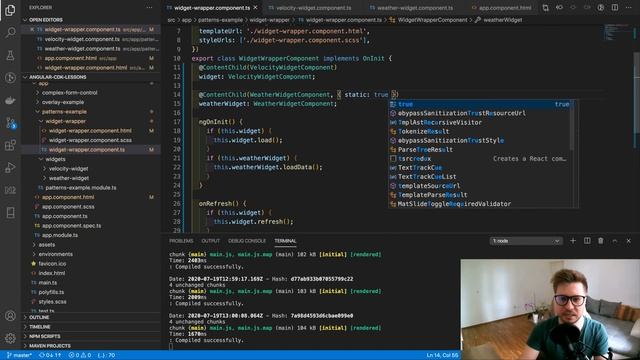Open the Extensions view
Screen dimensions: 640x360
click(x=10, y=145)
